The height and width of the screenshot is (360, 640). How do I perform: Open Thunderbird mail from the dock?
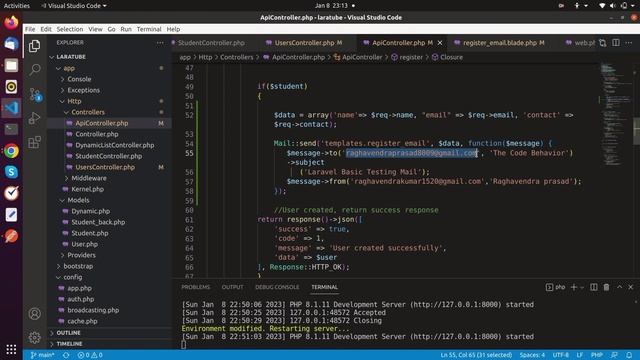point(11,43)
